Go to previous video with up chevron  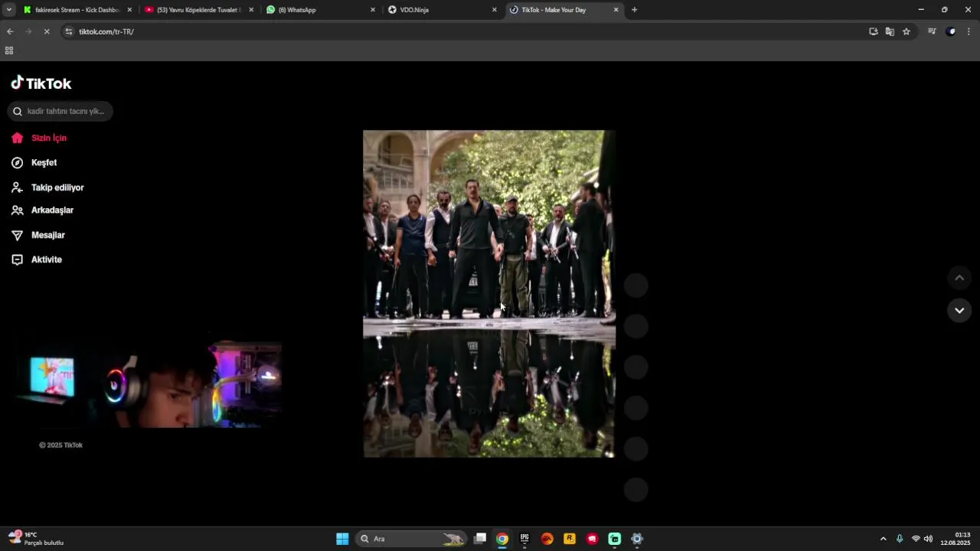959,278
